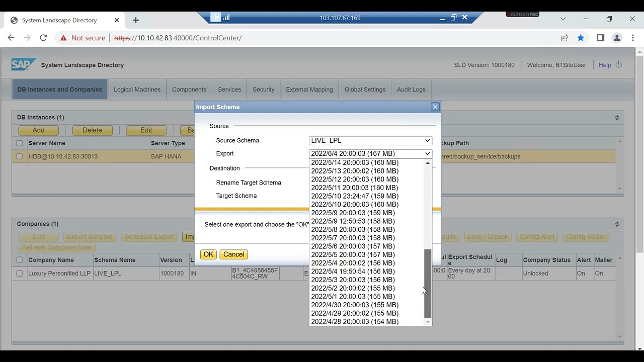Switch to the Services tab

pyautogui.click(x=229, y=89)
